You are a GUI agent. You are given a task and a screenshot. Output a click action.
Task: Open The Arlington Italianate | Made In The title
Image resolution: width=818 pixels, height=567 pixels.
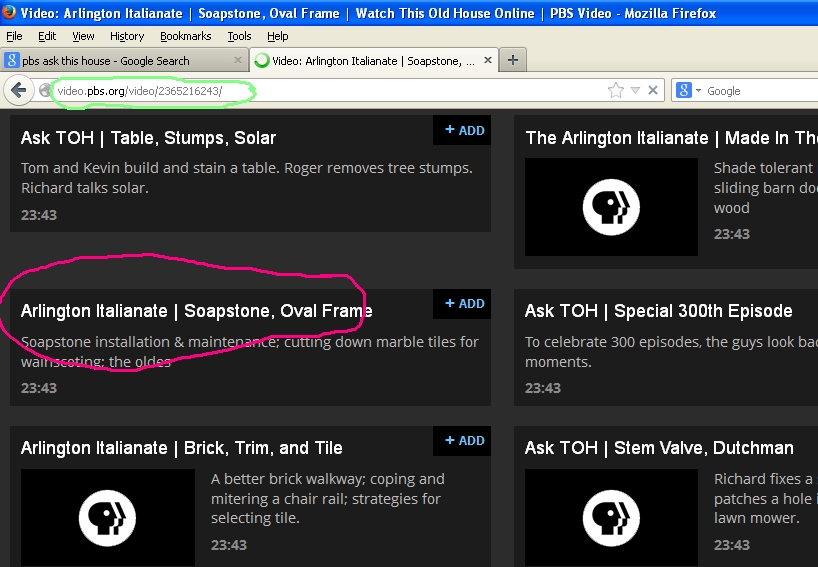[671, 138]
